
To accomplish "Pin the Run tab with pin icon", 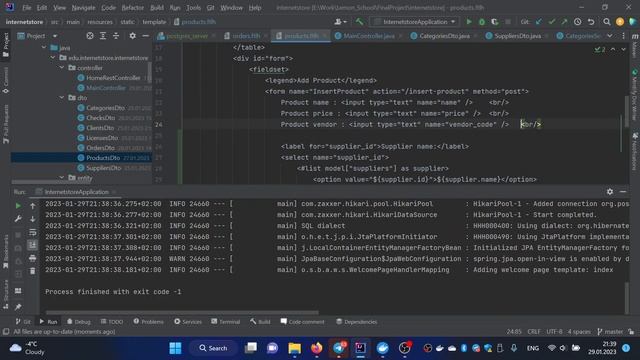I will click(18, 307).
